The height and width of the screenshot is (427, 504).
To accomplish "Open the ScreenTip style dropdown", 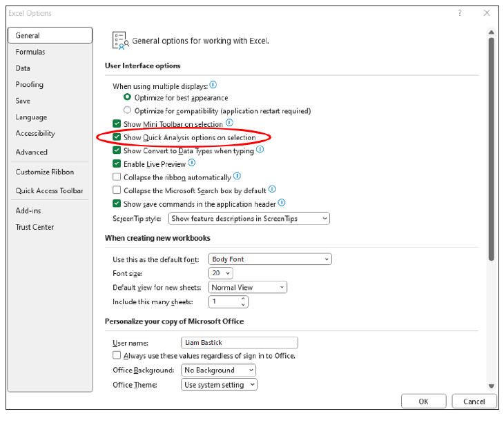I will point(249,219).
